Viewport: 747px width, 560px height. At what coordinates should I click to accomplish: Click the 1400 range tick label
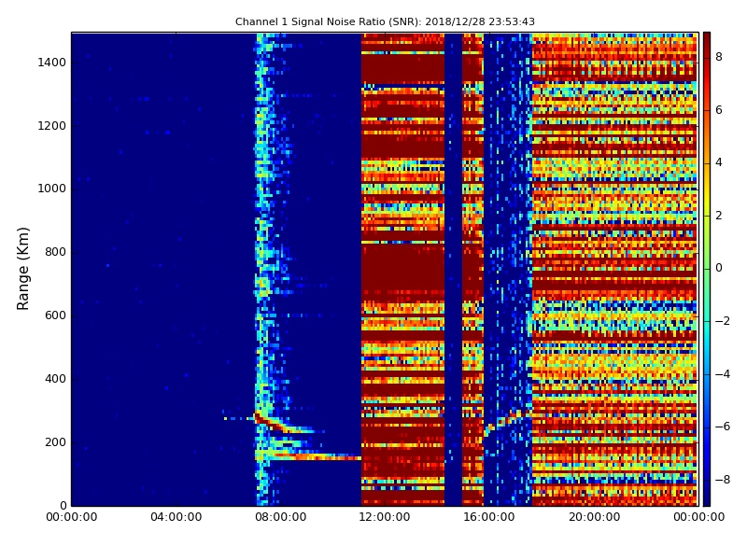pyautogui.click(x=52, y=63)
